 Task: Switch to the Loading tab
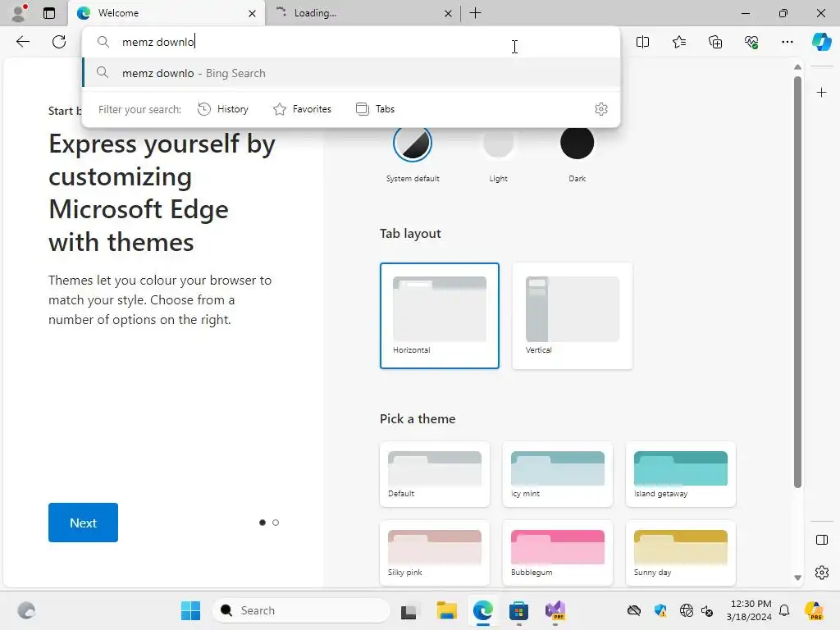click(363, 13)
